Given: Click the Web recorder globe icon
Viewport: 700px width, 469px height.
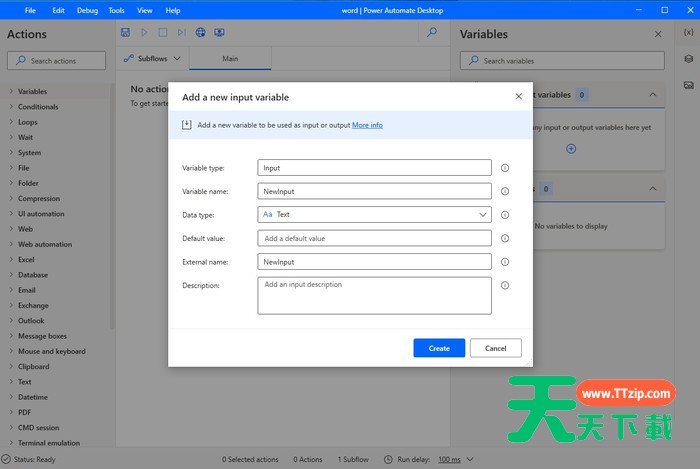Looking at the screenshot, I should click(201, 33).
